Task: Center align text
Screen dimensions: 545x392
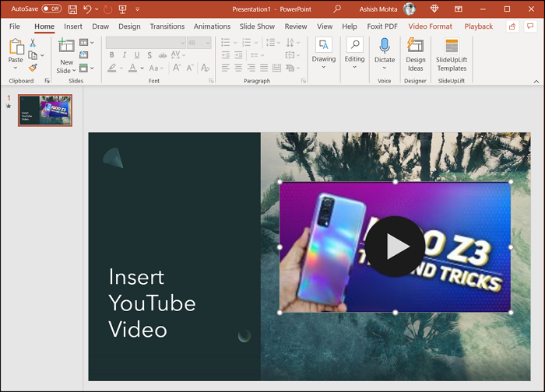Action: 238,68
